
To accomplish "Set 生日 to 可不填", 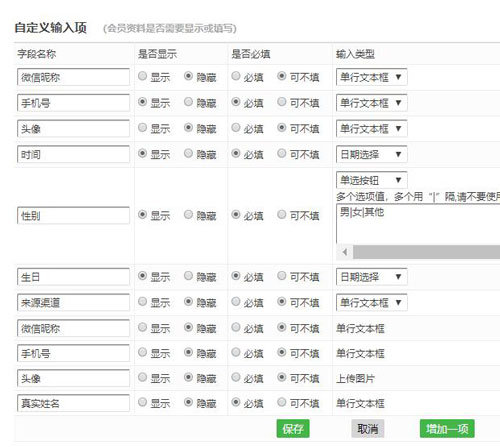I will (282, 276).
